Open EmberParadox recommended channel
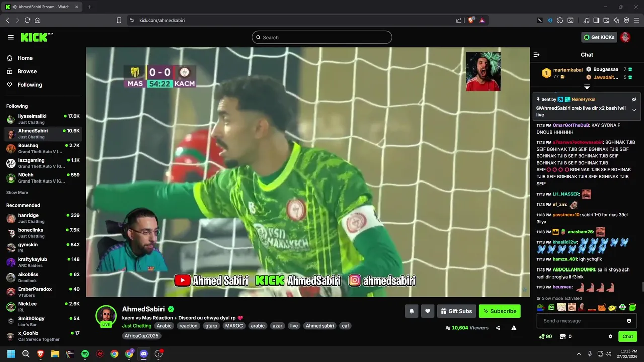The height and width of the screenshot is (362, 644). coord(43,292)
